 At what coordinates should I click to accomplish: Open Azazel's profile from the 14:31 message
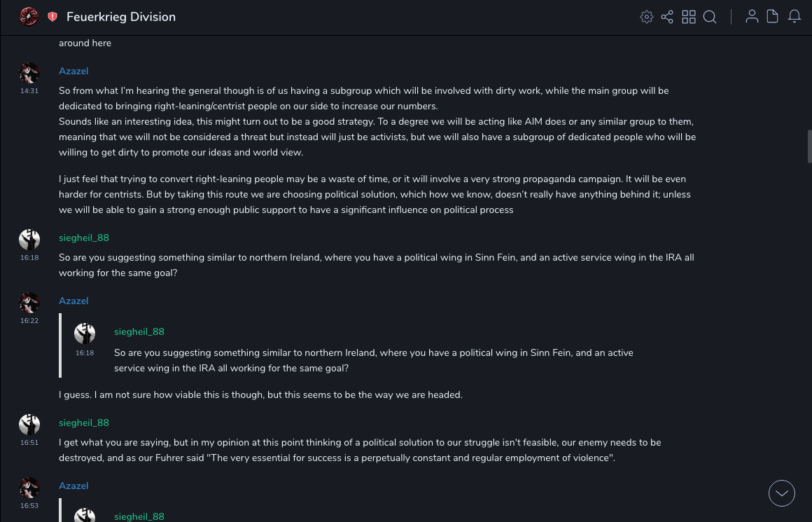click(x=73, y=71)
